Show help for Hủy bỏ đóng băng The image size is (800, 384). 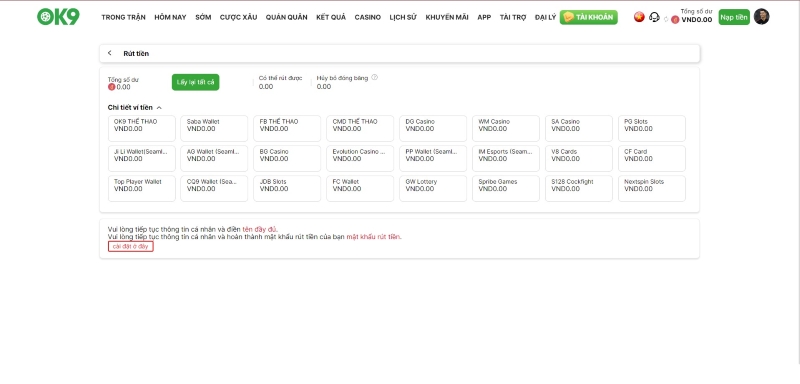[x=374, y=78]
